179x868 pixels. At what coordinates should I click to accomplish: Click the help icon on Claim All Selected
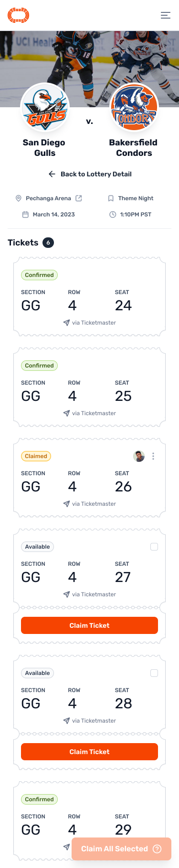(x=157, y=849)
